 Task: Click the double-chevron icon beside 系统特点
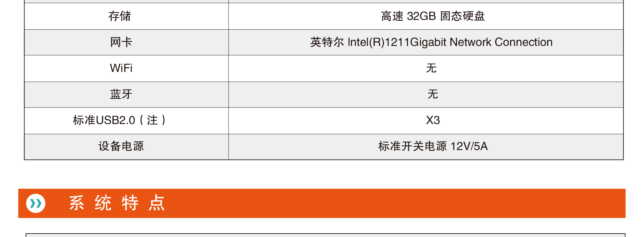36,203
